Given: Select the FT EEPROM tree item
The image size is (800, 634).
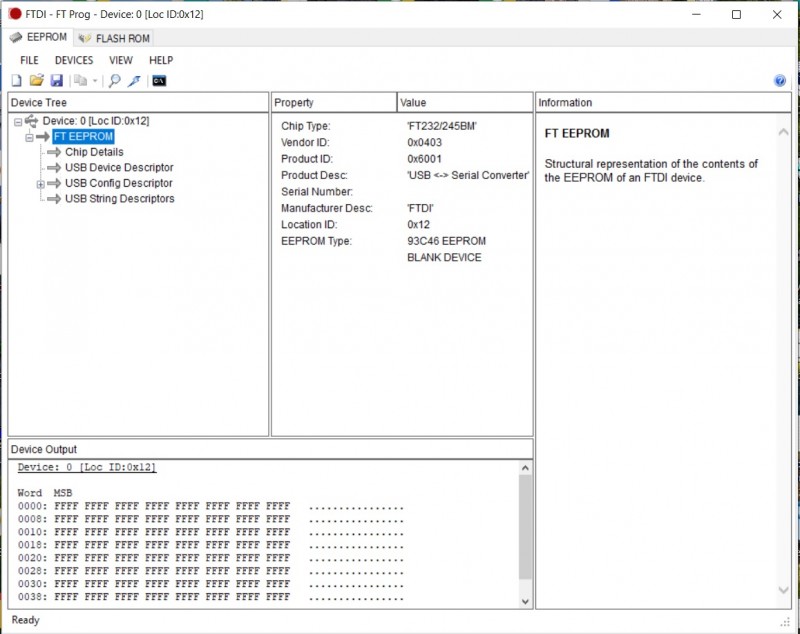Looking at the screenshot, I should (x=83, y=136).
